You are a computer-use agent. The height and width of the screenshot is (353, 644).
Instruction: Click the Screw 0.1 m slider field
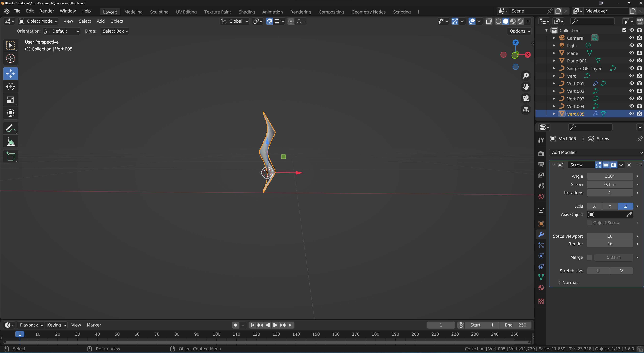tap(610, 184)
